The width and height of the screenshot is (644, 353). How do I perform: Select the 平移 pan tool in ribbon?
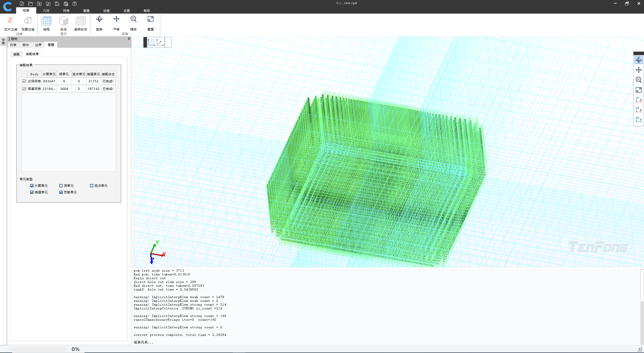(x=116, y=23)
